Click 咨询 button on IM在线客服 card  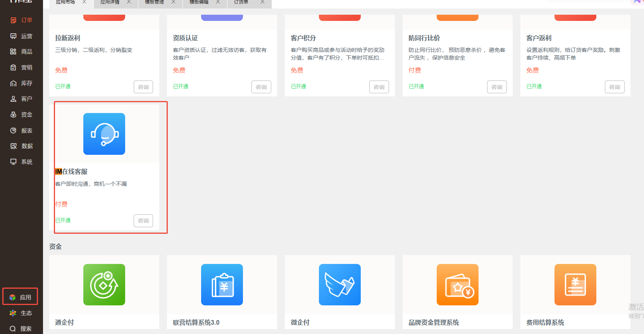pos(143,221)
